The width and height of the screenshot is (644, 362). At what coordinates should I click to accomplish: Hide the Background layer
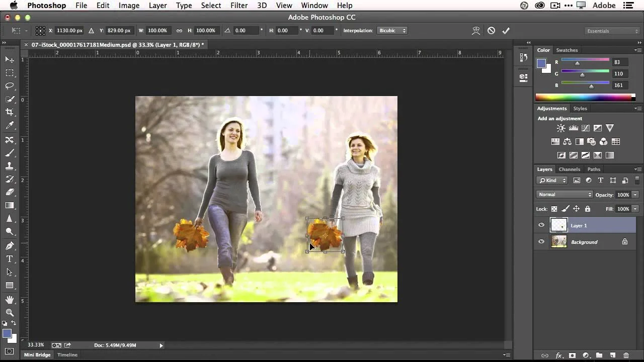pyautogui.click(x=541, y=242)
